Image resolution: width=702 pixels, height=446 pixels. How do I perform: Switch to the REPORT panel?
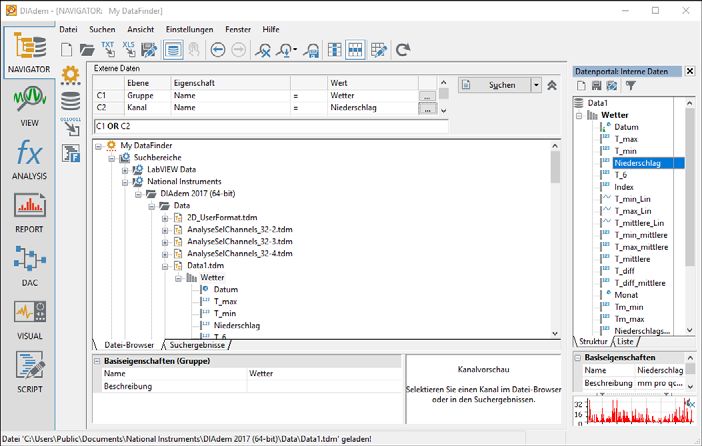pyautogui.click(x=29, y=213)
